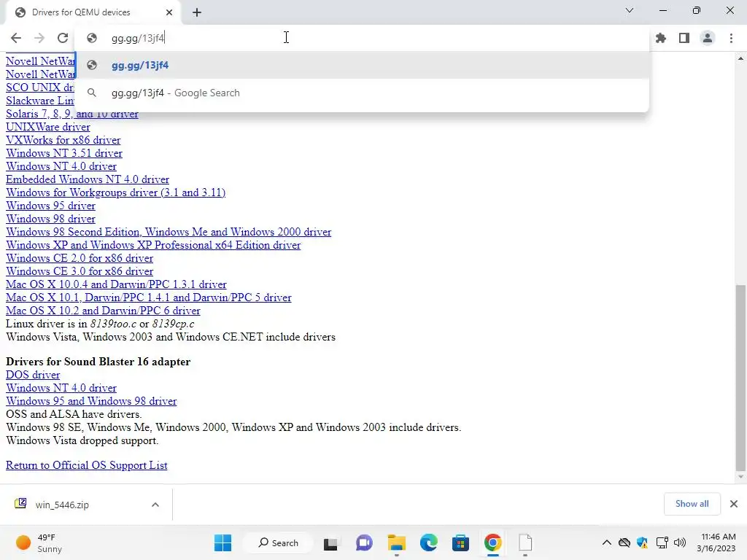747x560 pixels.
Task: Select the Drivers for QEMU devices tab
Action: coord(93,12)
